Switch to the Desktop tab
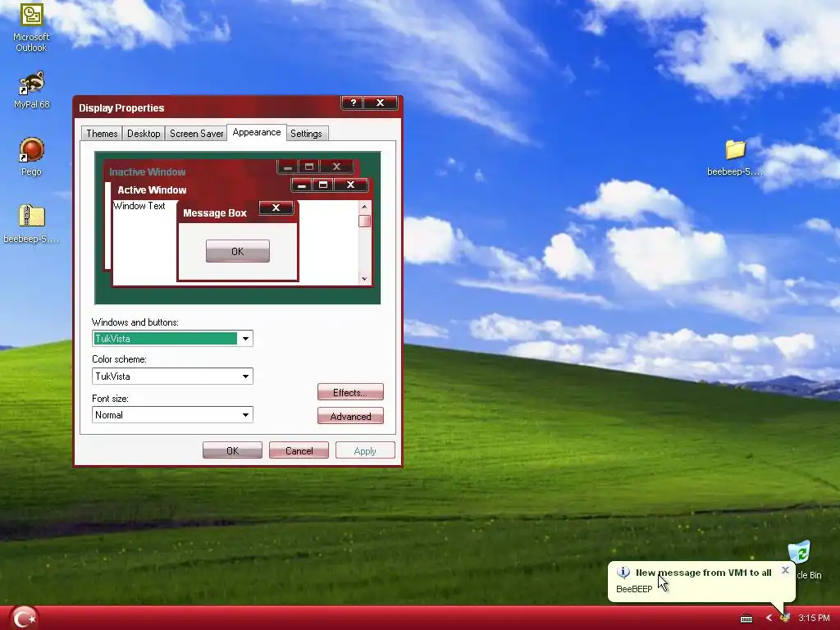Viewport: 840px width, 630px height. point(144,134)
